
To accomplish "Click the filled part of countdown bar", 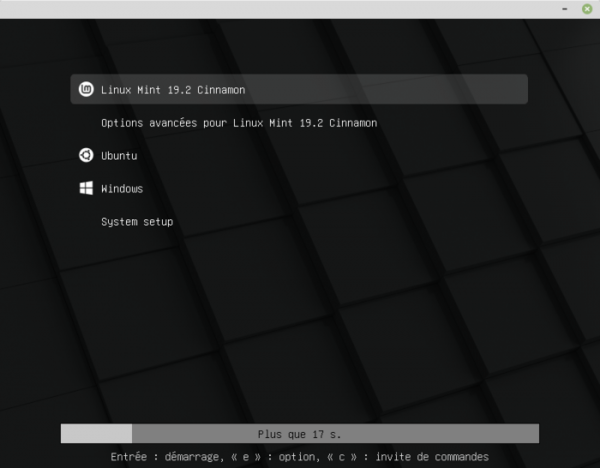I will (96, 434).
